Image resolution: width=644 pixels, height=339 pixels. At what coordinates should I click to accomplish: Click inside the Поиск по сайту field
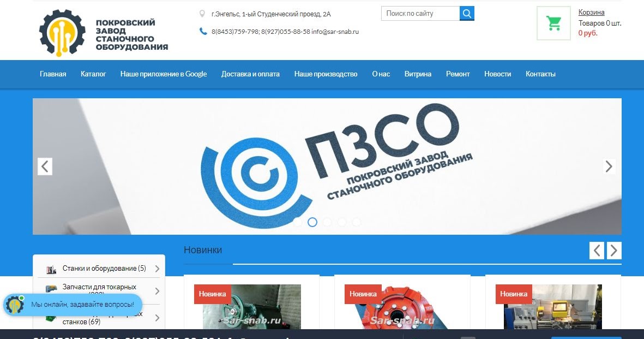point(420,13)
